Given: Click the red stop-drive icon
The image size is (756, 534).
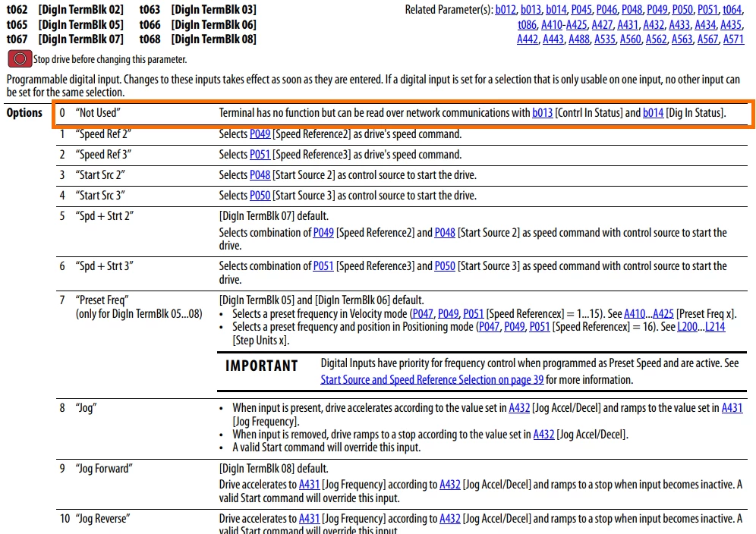Looking at the screenshot, I should [x=20, y=59].
